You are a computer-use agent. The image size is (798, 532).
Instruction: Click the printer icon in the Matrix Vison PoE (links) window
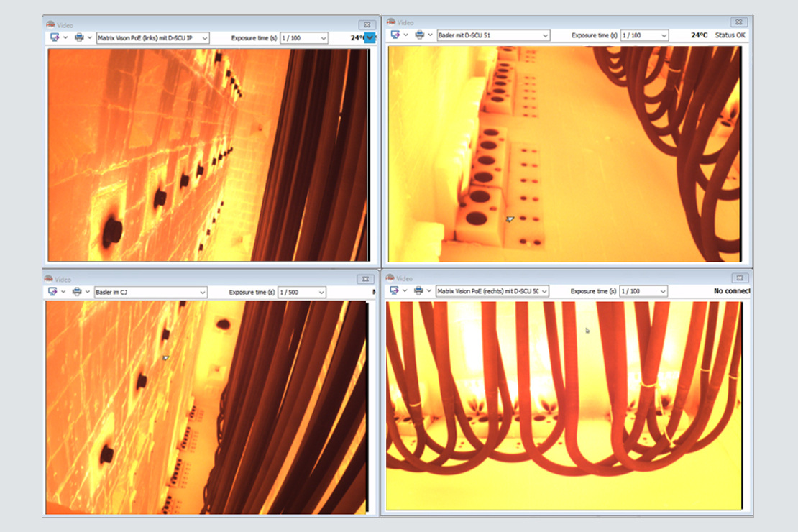click(78, 37)
